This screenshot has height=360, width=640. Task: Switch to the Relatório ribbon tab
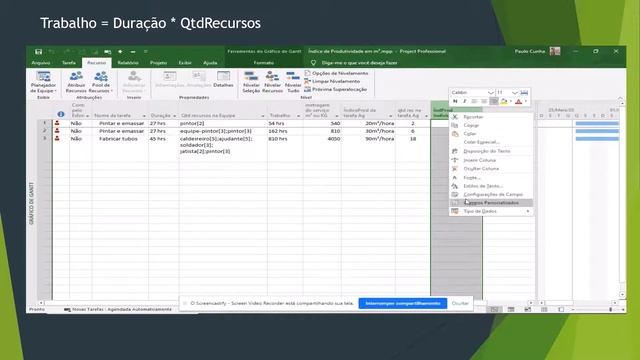(128, 63)
